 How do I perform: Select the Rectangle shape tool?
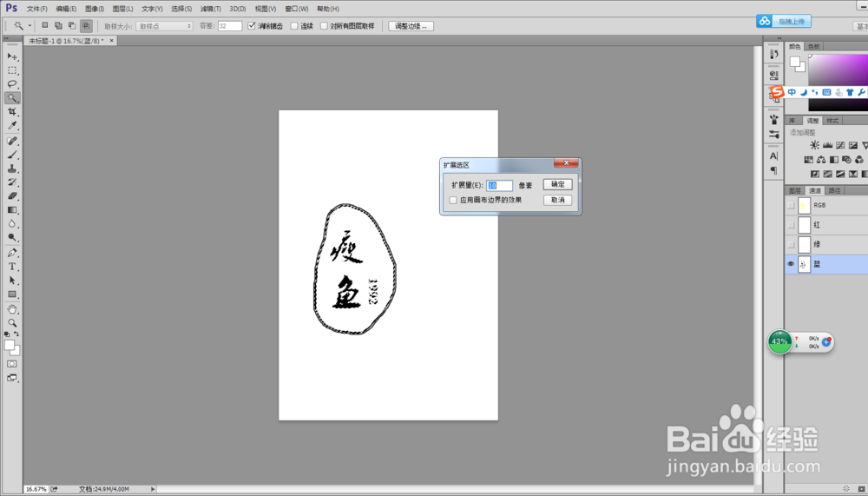point(12,294)
